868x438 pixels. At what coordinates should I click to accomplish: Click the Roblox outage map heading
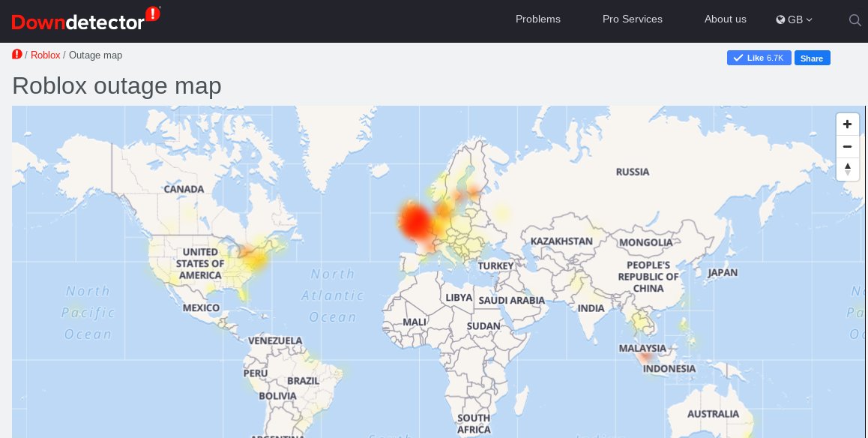(117, 85)
